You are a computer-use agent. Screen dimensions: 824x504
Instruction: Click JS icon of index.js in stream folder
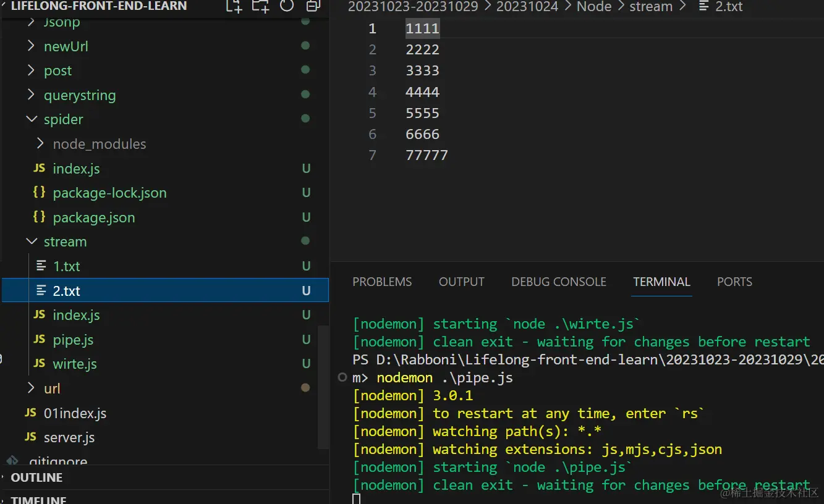40,314
